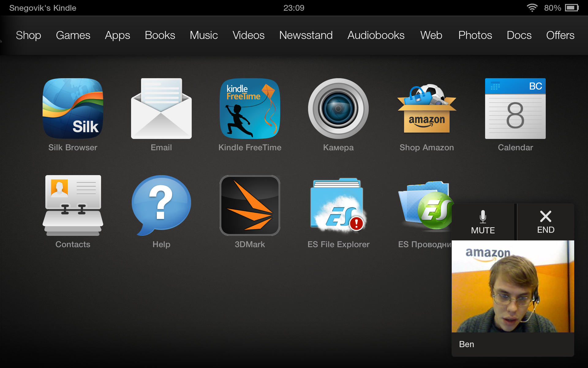Screen dimensions: 588x368
Task: Launch the 3DMark benchmark app
Action: (250, 205)
